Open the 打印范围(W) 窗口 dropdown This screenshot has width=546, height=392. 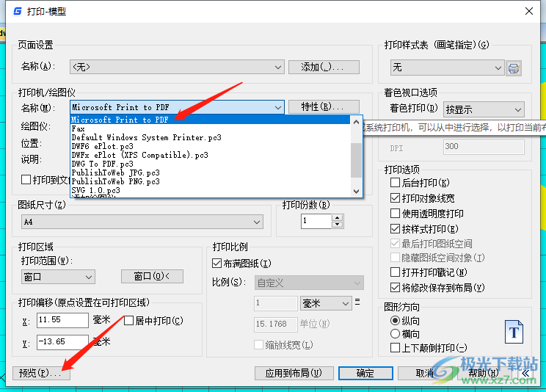coord(58,277)
